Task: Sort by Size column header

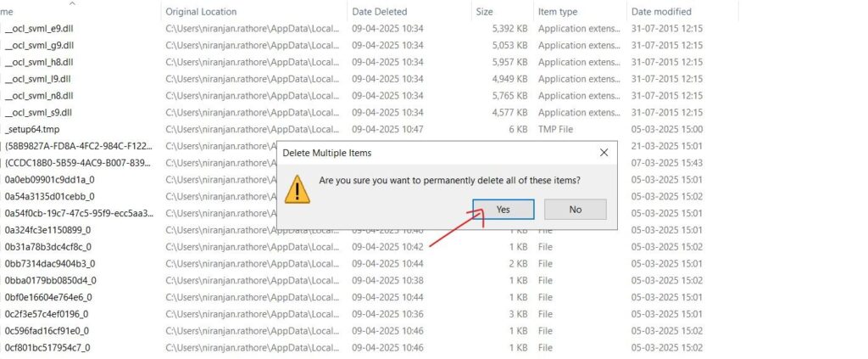Action: [x=483, y=12]
